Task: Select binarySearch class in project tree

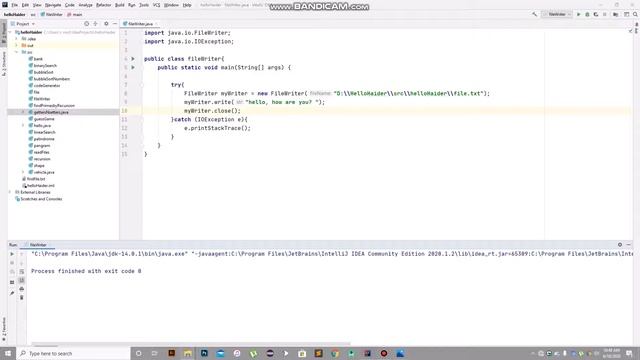Action: 45,66
